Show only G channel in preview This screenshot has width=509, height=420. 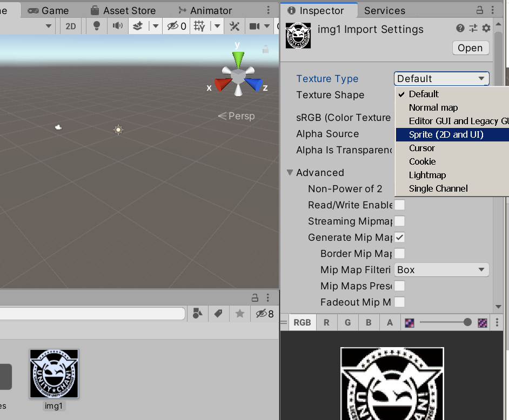pos(347,322)
